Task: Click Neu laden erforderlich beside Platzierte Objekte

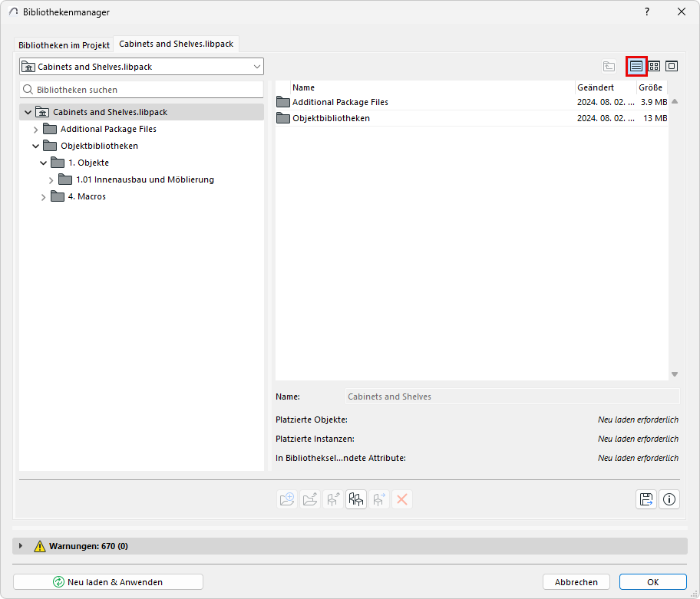Action: (638, 420)
